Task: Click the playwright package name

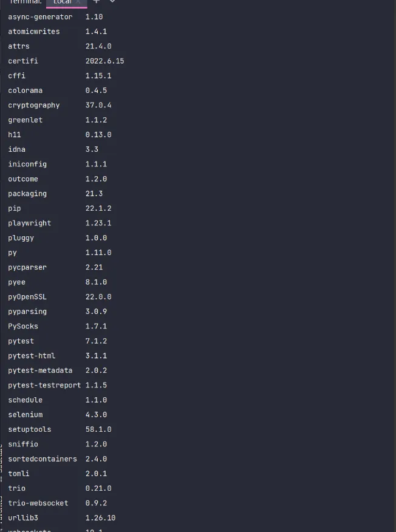Action: 29,223
